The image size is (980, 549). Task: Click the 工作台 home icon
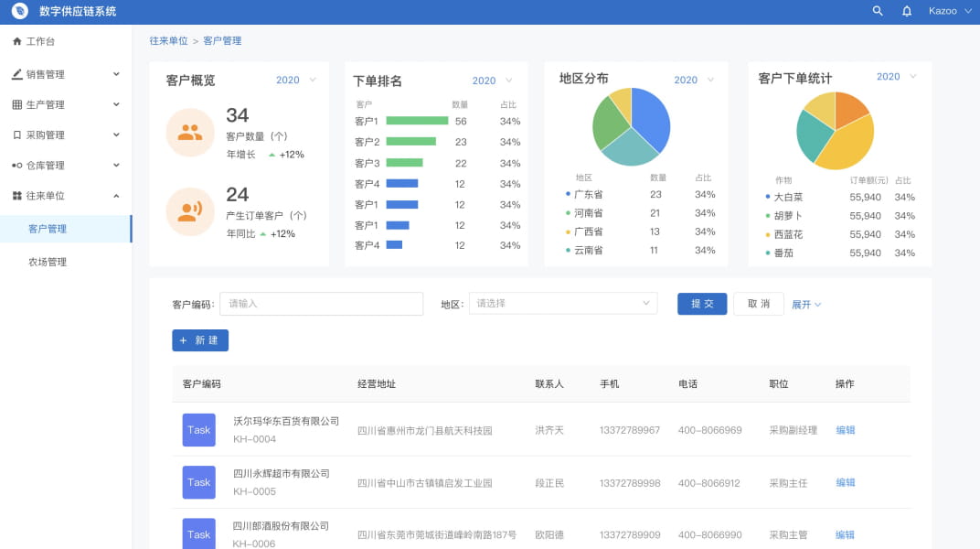pyautogui.click(x=16, y=41)
